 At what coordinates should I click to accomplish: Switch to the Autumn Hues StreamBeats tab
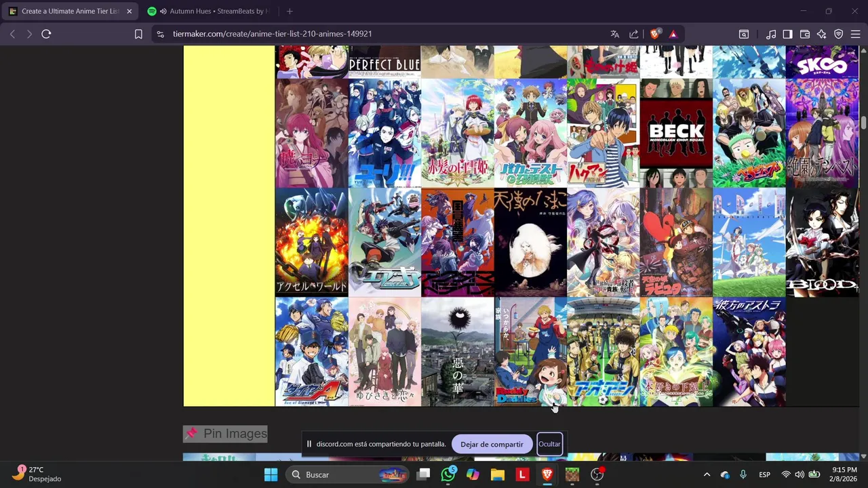coord(210,12)
